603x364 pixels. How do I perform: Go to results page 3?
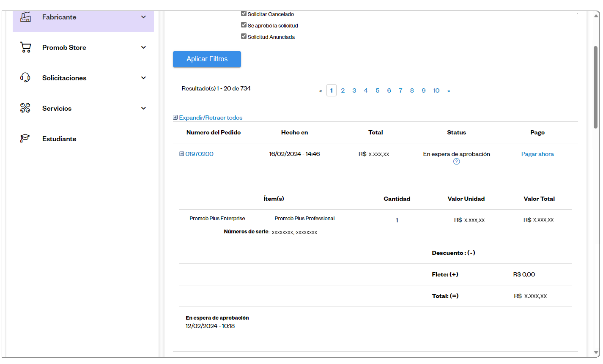coord(354,90)
